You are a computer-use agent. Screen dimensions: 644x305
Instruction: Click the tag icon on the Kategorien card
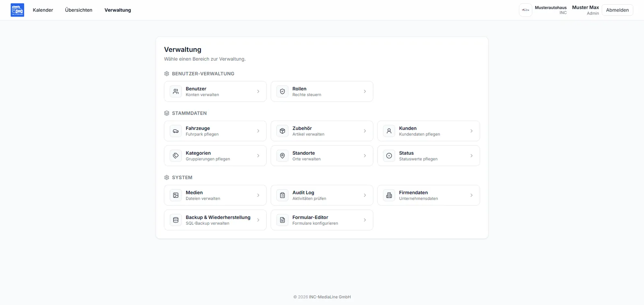tap(176, 156)
